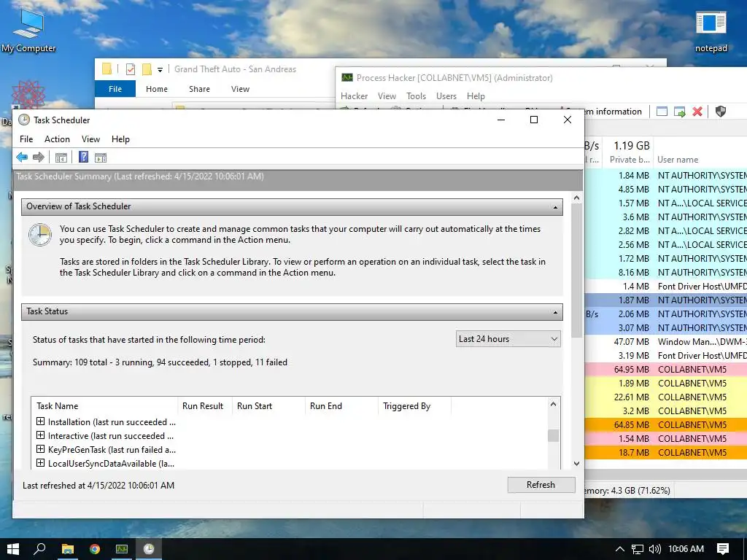Click the Run End column header
Image resolution: width=747 pixels, height=560 pixels.
point(341,406)
